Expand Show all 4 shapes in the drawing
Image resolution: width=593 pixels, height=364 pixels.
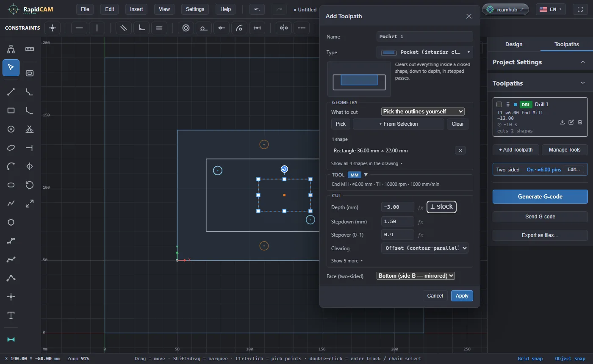tap(367, 163)
